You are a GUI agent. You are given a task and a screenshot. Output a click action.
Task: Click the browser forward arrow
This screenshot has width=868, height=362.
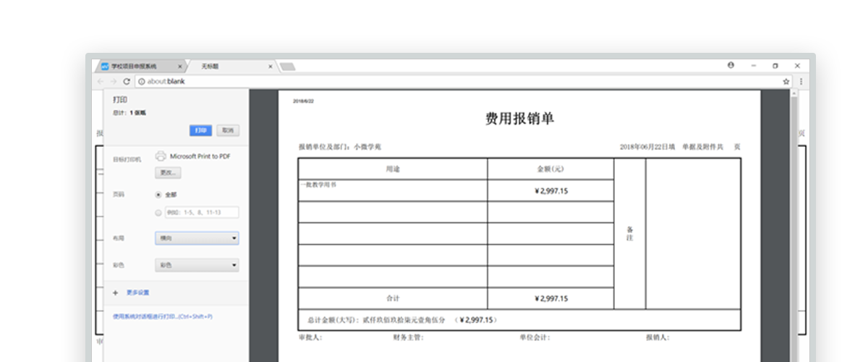pyautogui.click(x=114, y=82)
